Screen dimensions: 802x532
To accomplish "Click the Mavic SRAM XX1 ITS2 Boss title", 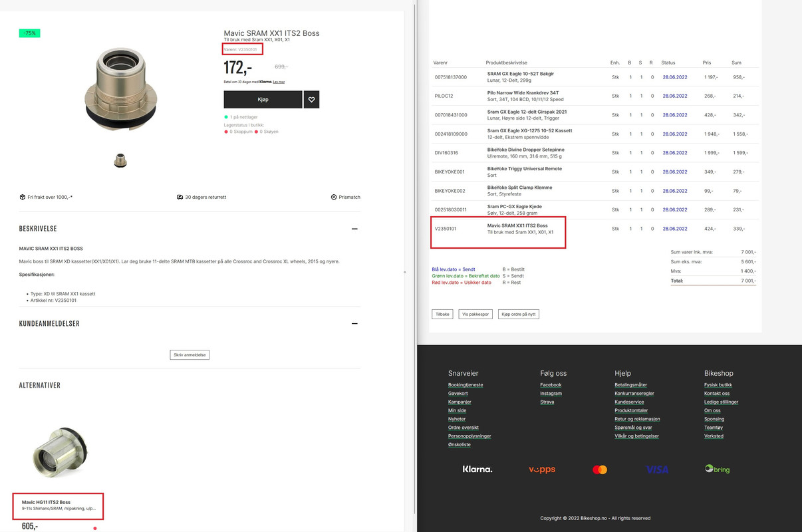I will (x=271, y=33).
